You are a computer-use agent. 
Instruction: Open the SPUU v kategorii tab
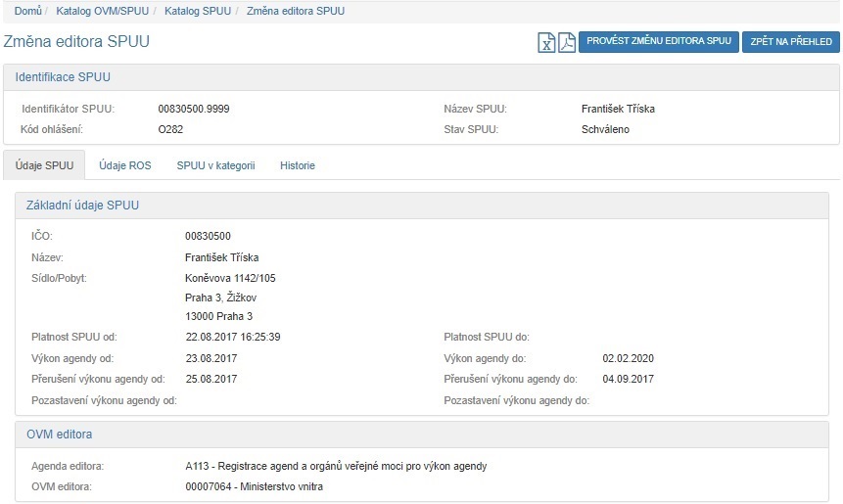tap(215, 165)
